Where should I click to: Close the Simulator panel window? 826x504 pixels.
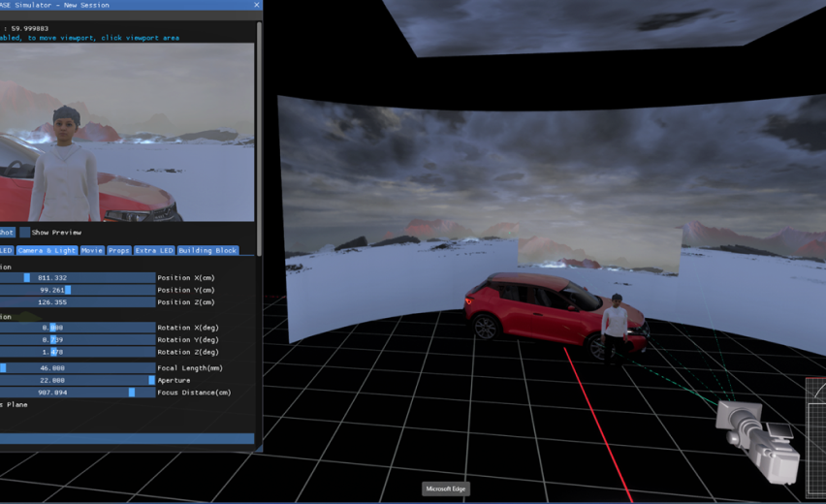tap(256, 5)
